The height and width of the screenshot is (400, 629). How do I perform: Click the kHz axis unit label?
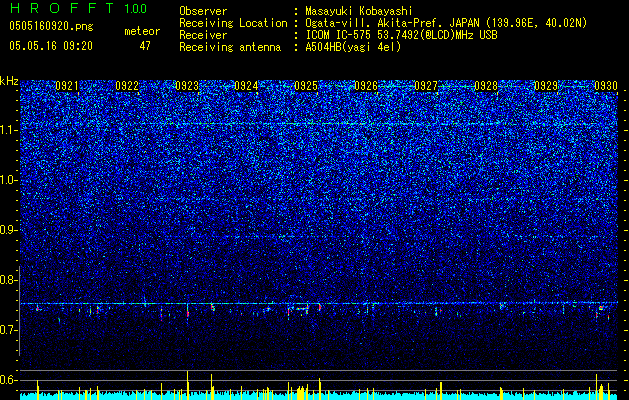[9, 81]
